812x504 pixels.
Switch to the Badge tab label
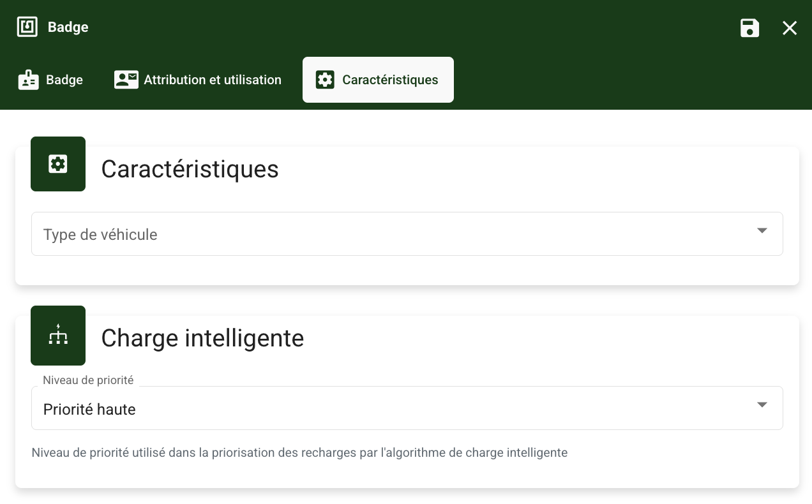coord(64,80)
